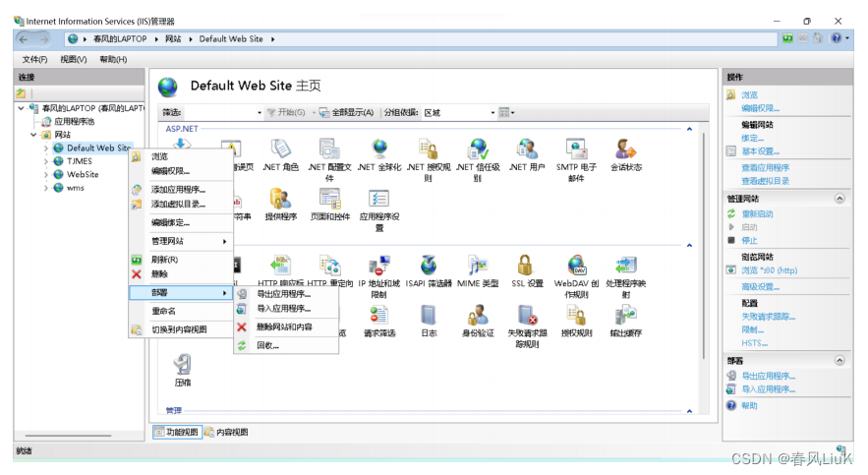
Task: Collapse the 部署 actions section
Action: (x=839, y=360)
